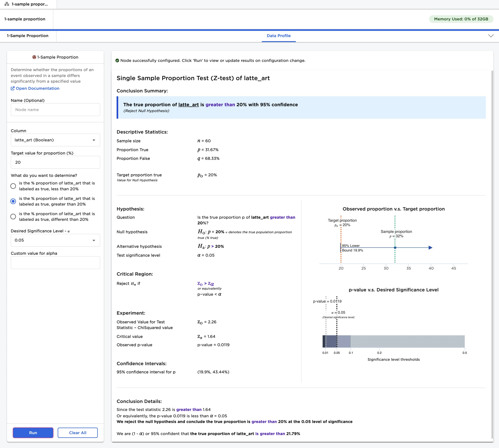
Task: Select the 'less than 20%' option
Action: tap(13, 186)
